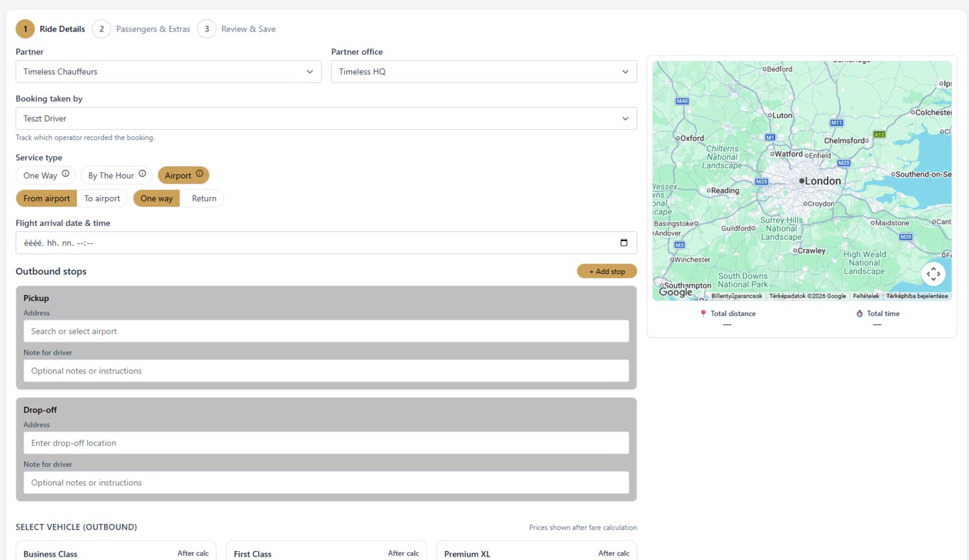Viewport: 969px width, 560px height.
Task: Go to the Review & Save step
Action: pyautogui.click(x=237, y=29)
